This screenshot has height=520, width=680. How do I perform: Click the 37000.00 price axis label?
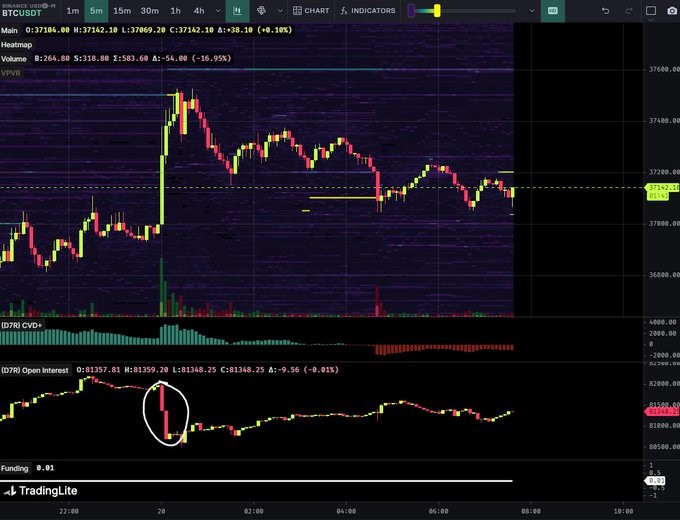(x=664, y=223)
